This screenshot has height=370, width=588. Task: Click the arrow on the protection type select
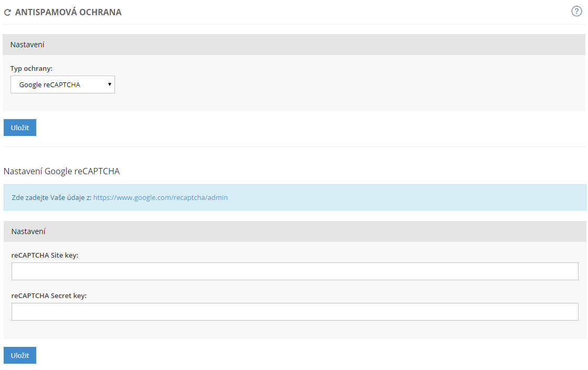[109, 84]
